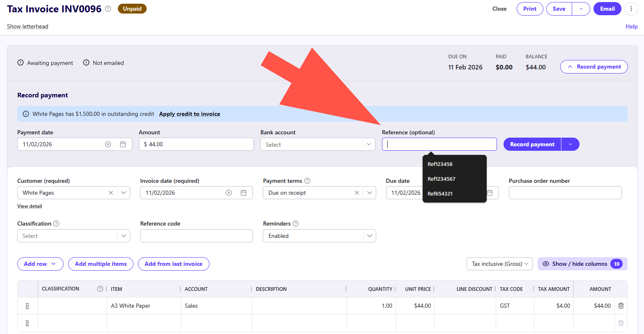Clear the White Pages customer selection

[111, 193]
